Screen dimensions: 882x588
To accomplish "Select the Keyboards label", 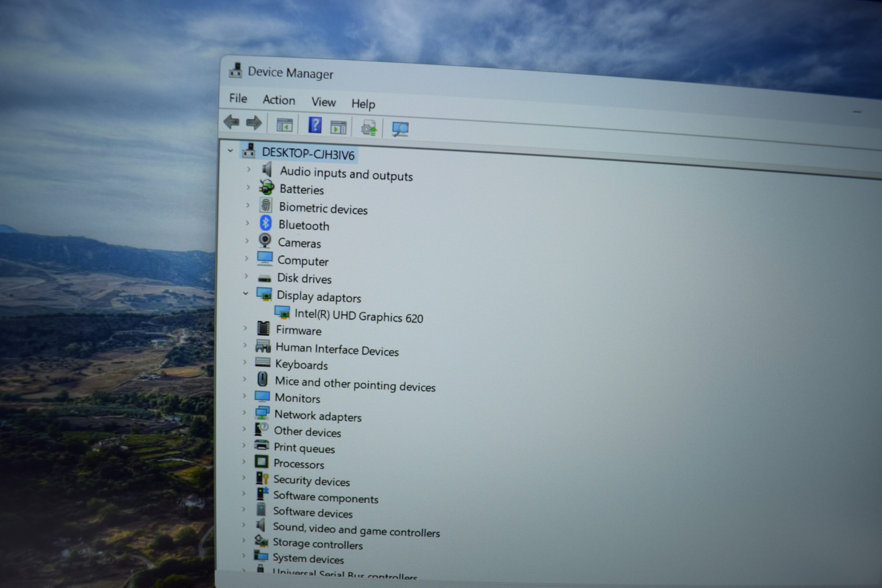I will point(301,365).
